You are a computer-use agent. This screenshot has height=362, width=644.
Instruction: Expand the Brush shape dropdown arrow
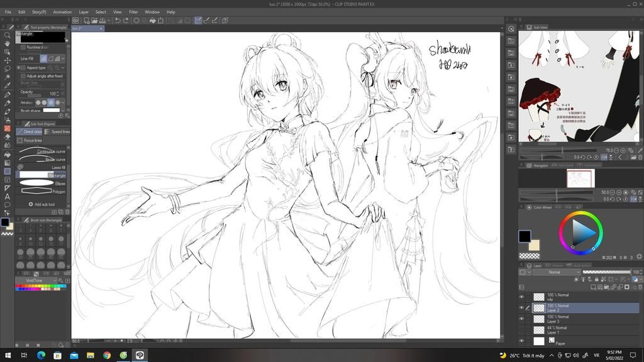pyautogui.click(x=63, y=111)
